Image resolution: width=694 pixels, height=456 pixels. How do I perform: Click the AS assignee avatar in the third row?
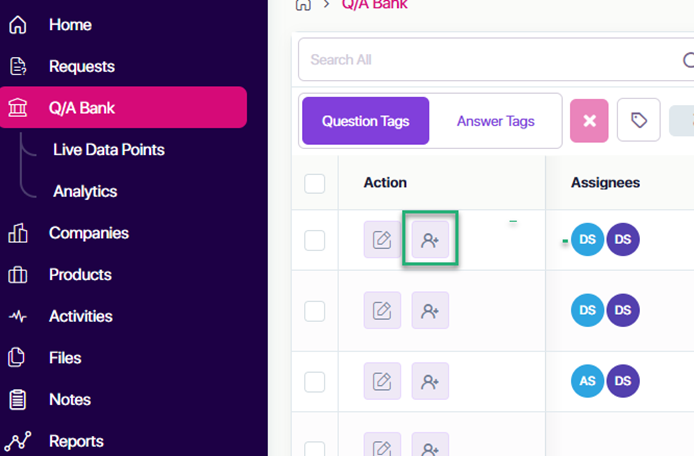click(x=587, y=381)
